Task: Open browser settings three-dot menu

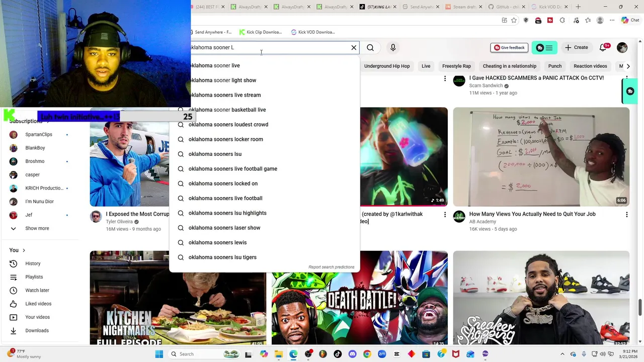Action: (x=612, y=20)
